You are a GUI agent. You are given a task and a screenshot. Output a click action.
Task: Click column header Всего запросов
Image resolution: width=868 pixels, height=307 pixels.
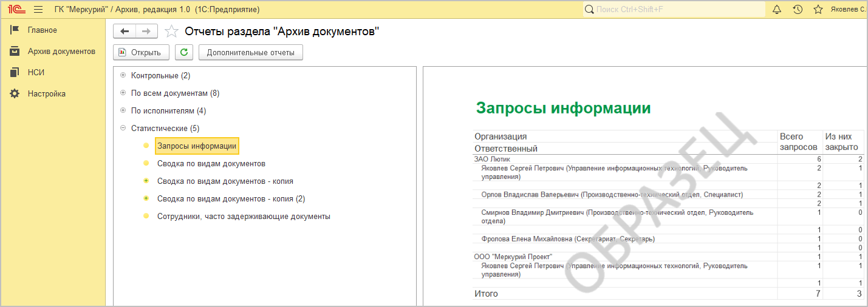[x=799, y=142]
